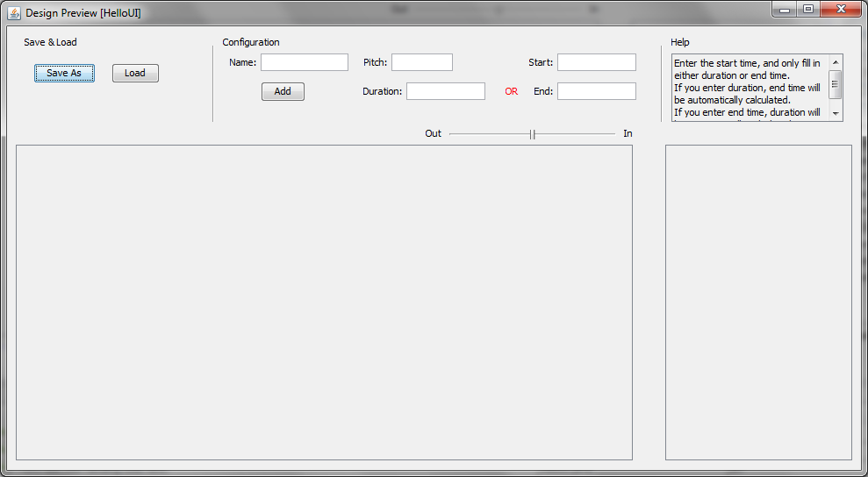
Task: Click the large empty canvas panel
Action: [324, 303]
